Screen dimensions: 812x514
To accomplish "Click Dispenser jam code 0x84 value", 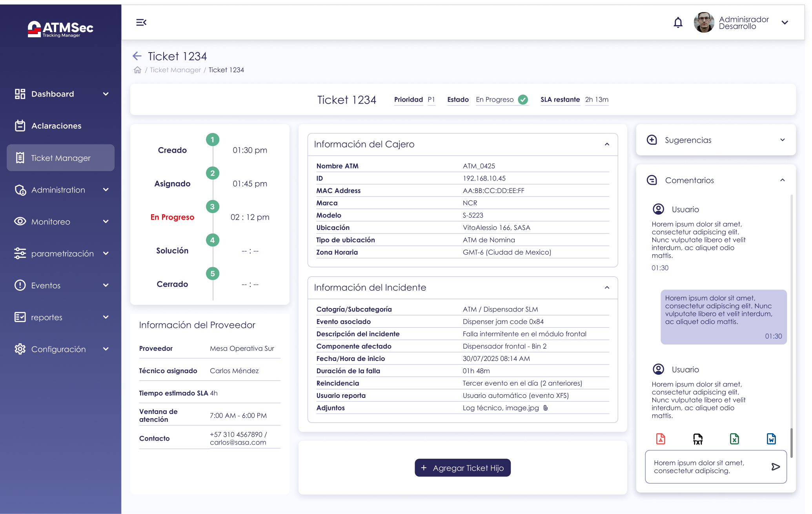I will click(503, 322).
